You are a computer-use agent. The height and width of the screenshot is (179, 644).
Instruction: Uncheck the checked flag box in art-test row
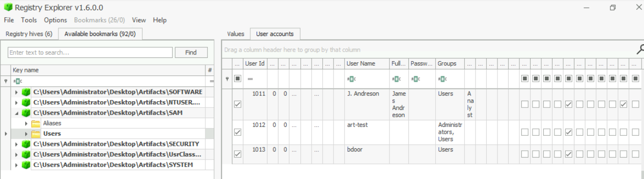coord(569,132)
